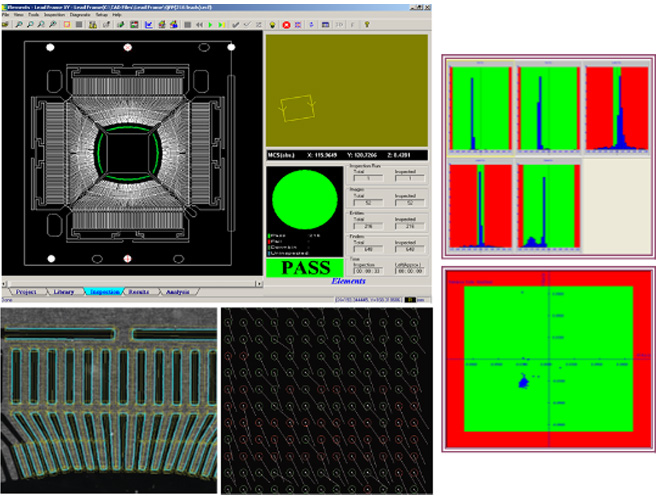Click the mm units status bar indicator
Screen dimensions: 658x500
pyautogui.click(x=421, y=300)
